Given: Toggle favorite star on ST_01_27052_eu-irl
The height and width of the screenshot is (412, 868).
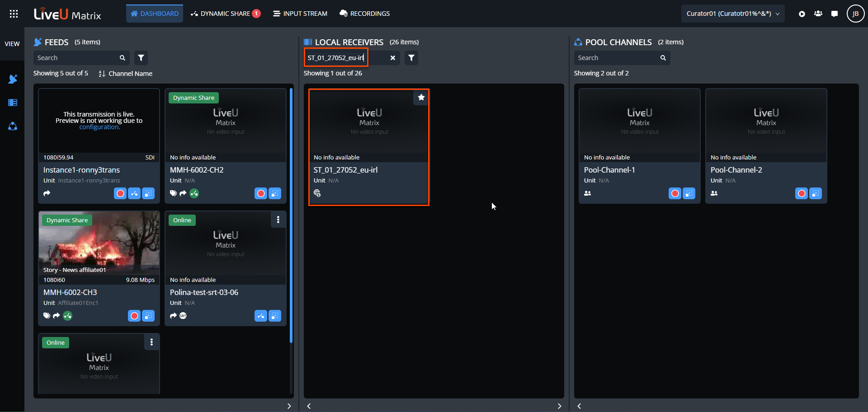Looking at the screenshot, I should click(421, 97).
